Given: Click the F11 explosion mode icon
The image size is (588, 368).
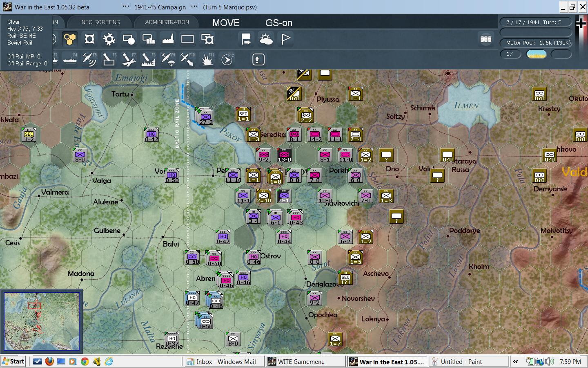Looking at the screenshot, I should click(x=207, y=60).
